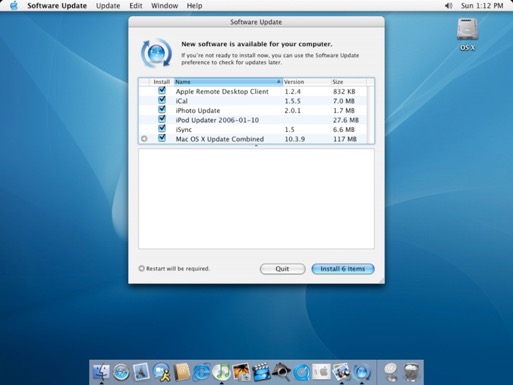Click the update list vertical scrollbar
The width and height of the screenshot is (513, 385).
370,115
